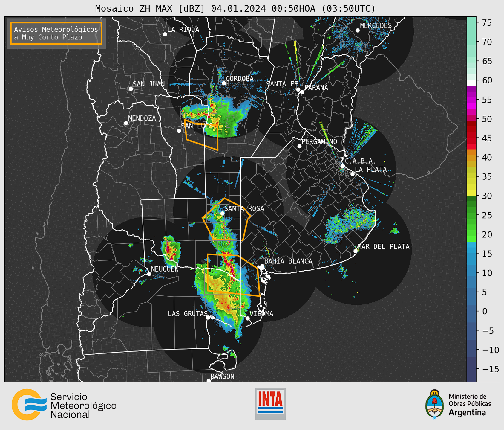504x430 pixels.
Task: Click the MAR DEL PLATA city label
Action: click(x=384, y=246)
